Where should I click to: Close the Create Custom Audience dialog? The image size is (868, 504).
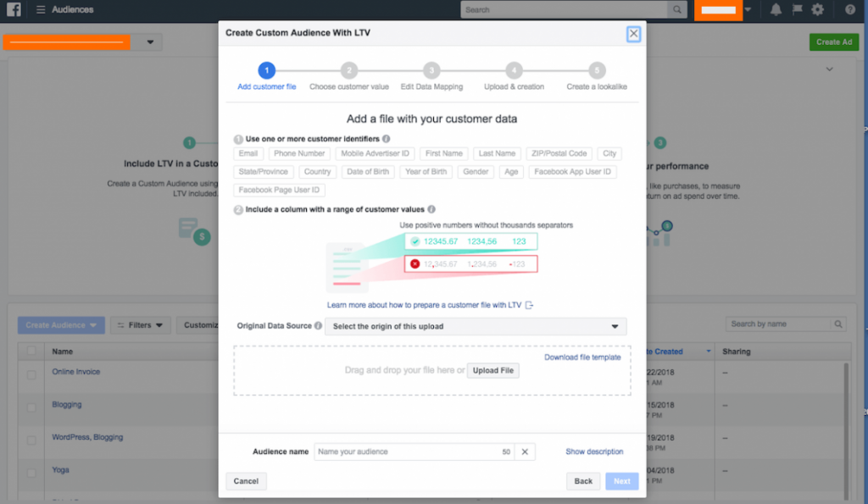633,34
